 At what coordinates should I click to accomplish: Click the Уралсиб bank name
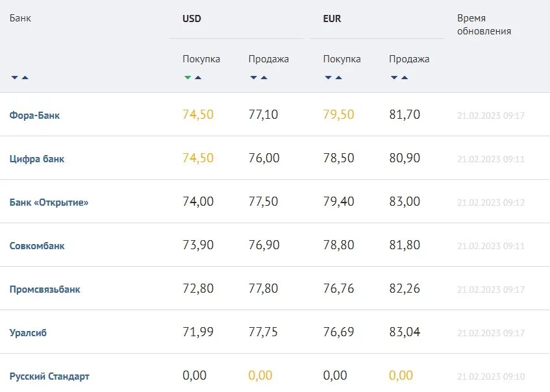point(29,333)
